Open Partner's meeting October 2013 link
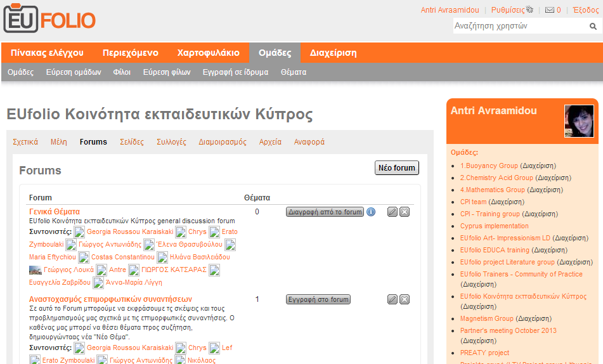Screen dimensions: 603x364 (x=509, y=330)
